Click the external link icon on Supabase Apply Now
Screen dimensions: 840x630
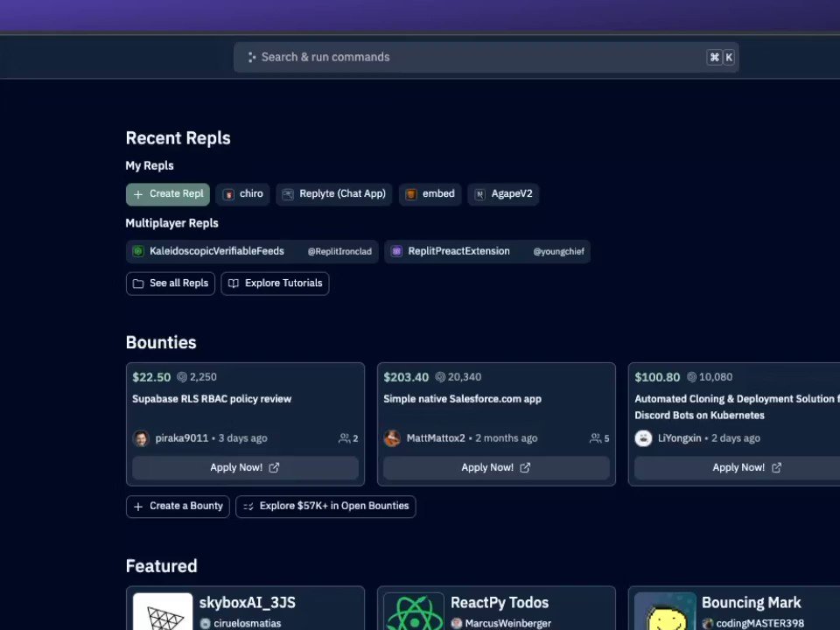(274, 467)
